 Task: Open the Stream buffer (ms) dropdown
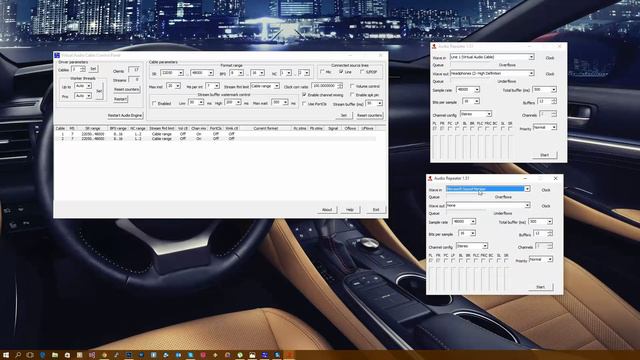[x=374, y=103]
